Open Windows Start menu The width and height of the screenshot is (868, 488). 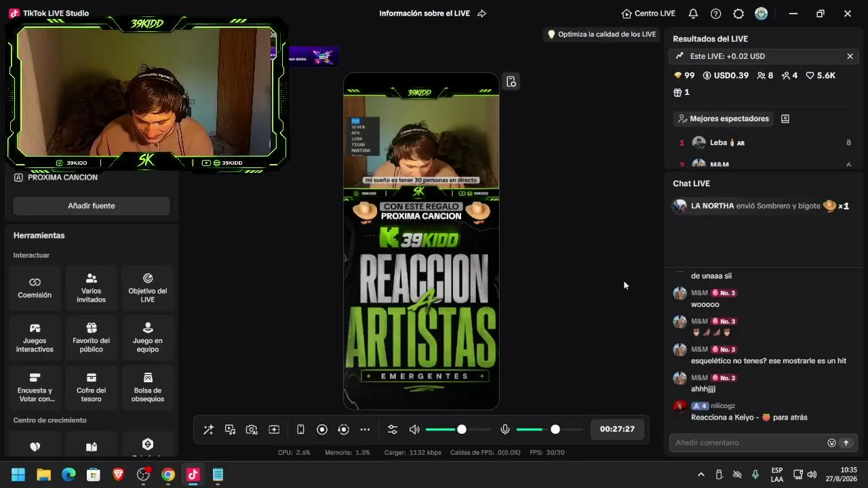pos(18,474)
